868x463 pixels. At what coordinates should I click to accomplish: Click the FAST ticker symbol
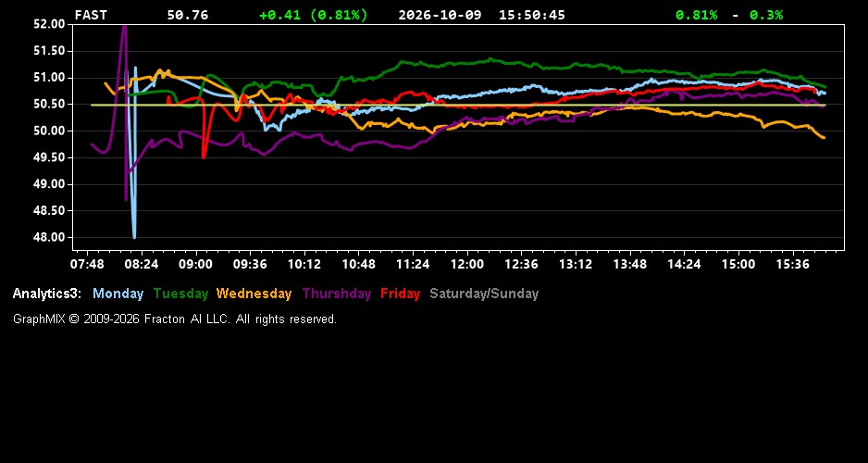tap(91, 15)
